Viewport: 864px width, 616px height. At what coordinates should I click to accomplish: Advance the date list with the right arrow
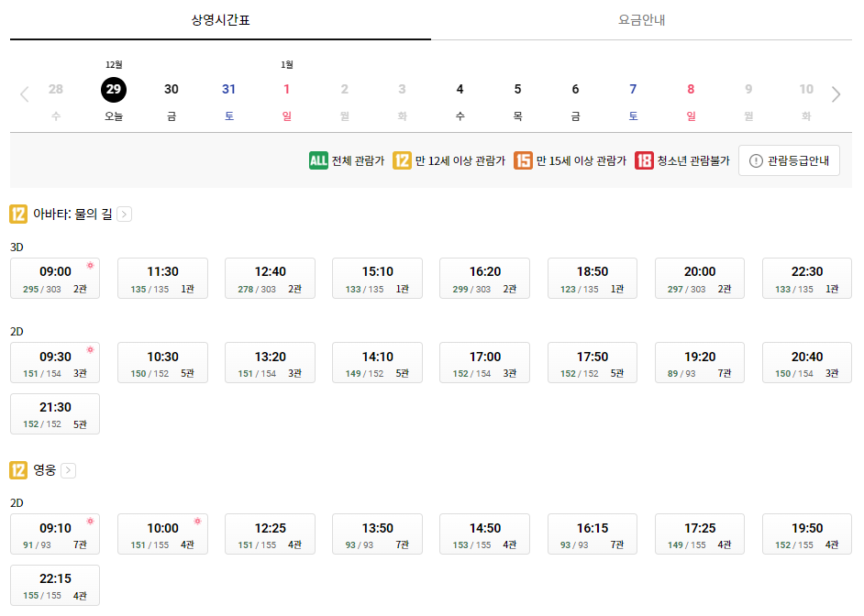tap(836, 93)
